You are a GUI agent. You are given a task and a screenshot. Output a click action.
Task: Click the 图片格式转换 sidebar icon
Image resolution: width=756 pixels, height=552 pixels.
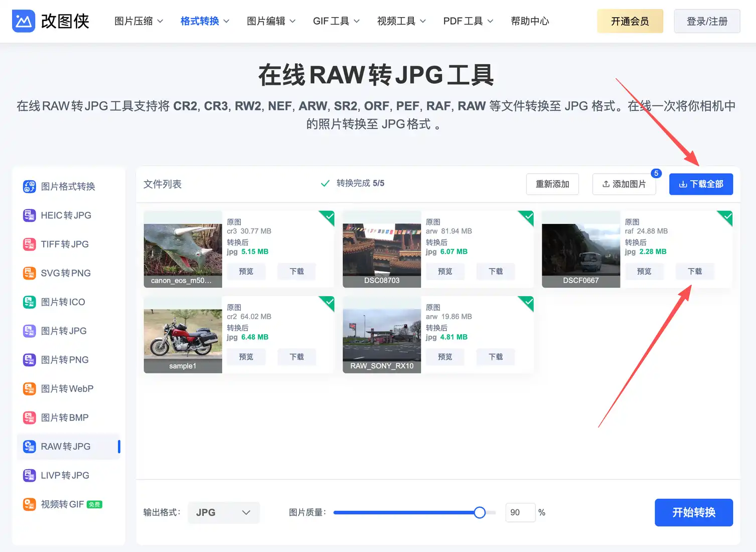(x=30, y=187)
